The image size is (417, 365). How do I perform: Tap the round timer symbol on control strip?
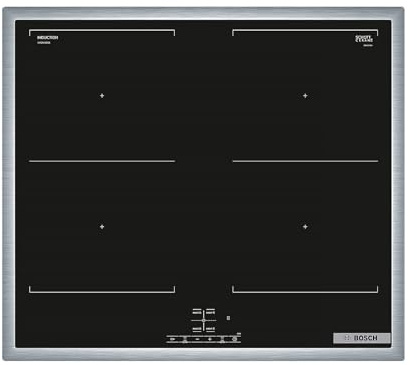(x=235, y=339)
